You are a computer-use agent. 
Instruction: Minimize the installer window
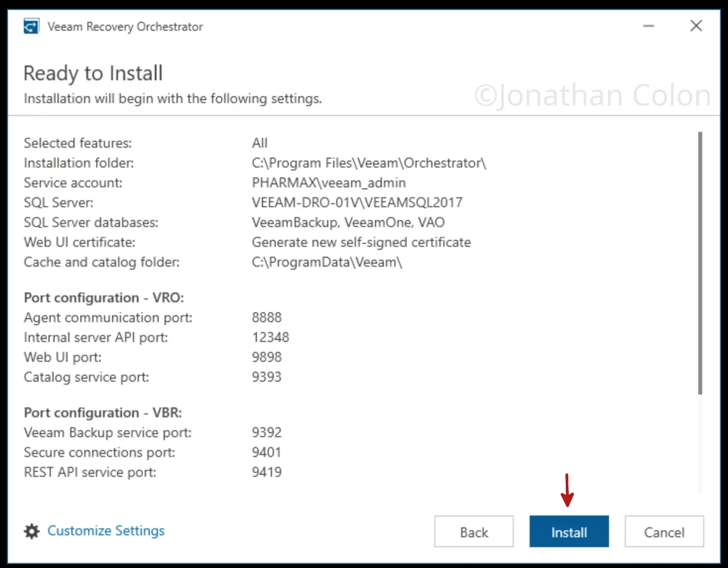649,26
